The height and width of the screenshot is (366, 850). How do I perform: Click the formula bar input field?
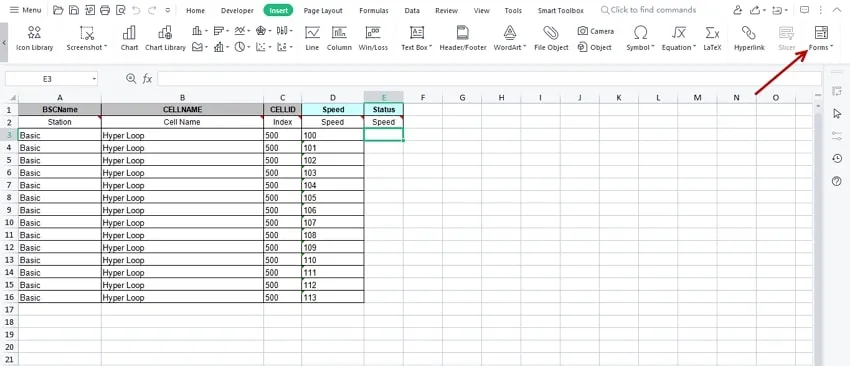[489, 79]
